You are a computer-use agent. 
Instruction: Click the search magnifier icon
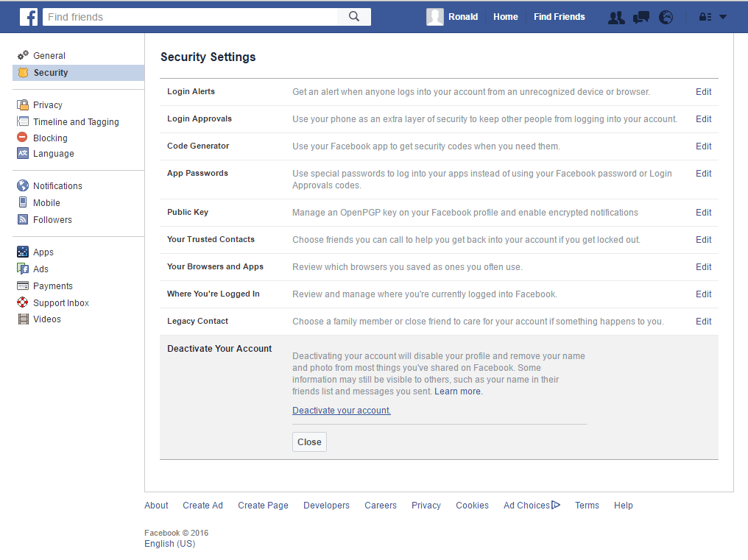354,17
